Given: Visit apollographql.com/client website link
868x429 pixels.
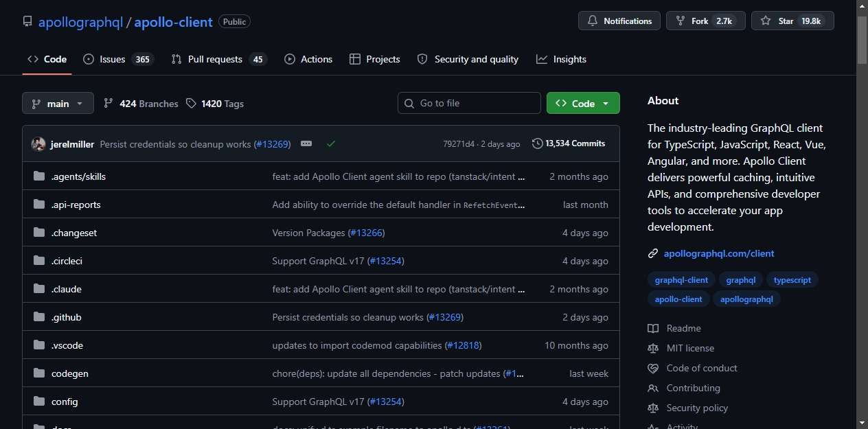Looking at the screenshot, I should pos(719,253).
